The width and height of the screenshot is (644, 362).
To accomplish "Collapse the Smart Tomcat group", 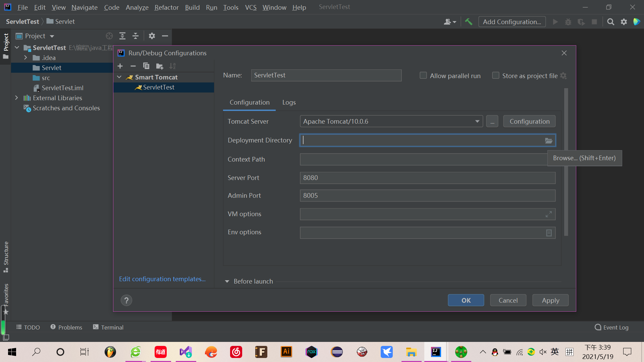I will (119, 77).
